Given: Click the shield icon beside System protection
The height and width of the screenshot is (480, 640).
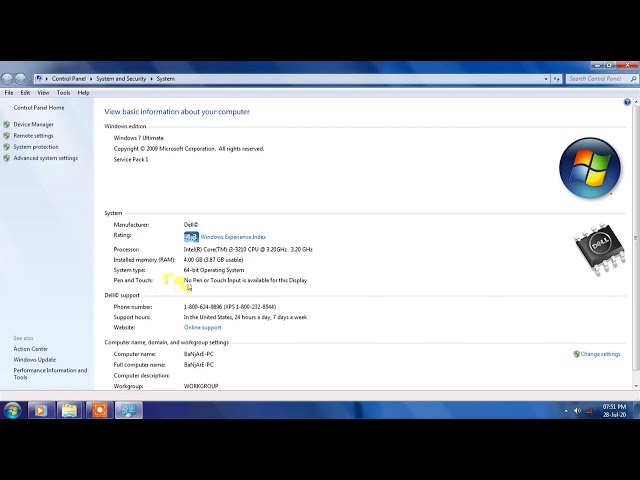Looking at the screenshot, I should point(7,147).
